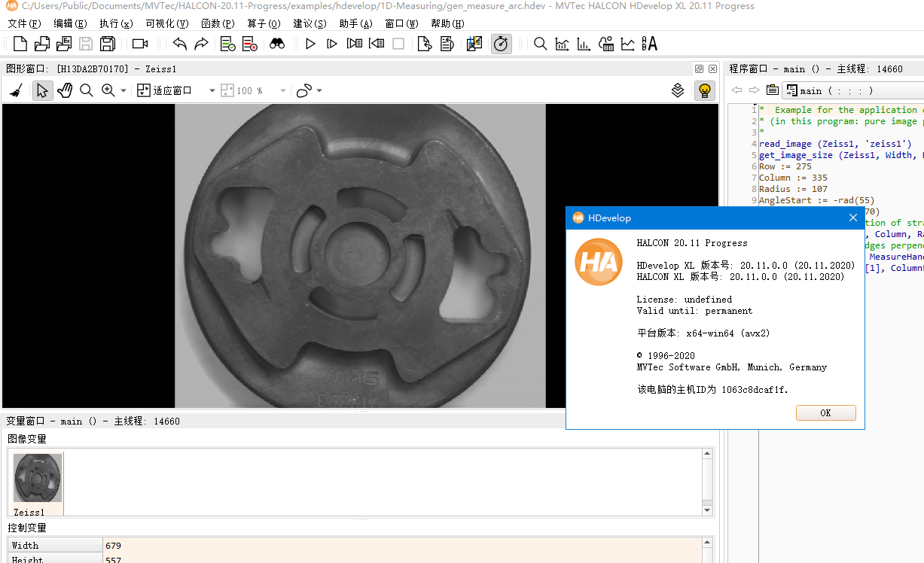Open the 算子 menu
The image size is (924, 563).
point(263,23)
